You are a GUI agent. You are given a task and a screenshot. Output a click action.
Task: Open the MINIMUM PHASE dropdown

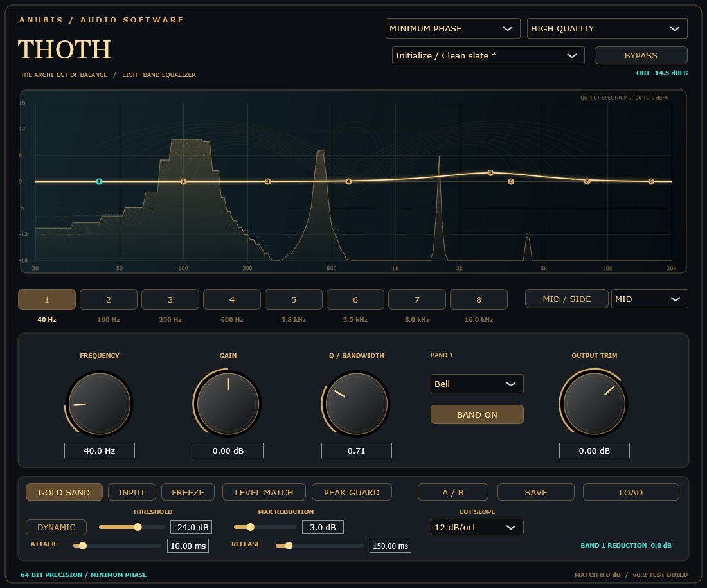452,28
